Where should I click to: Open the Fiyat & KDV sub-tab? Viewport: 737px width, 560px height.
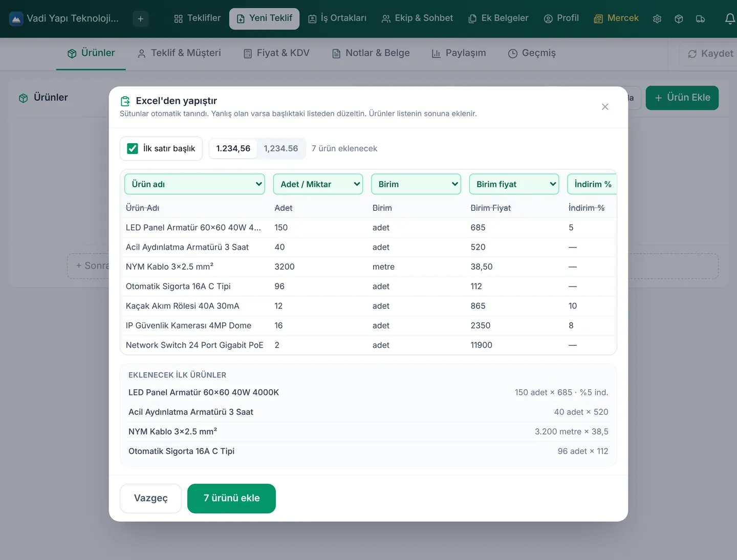(276, 53)
